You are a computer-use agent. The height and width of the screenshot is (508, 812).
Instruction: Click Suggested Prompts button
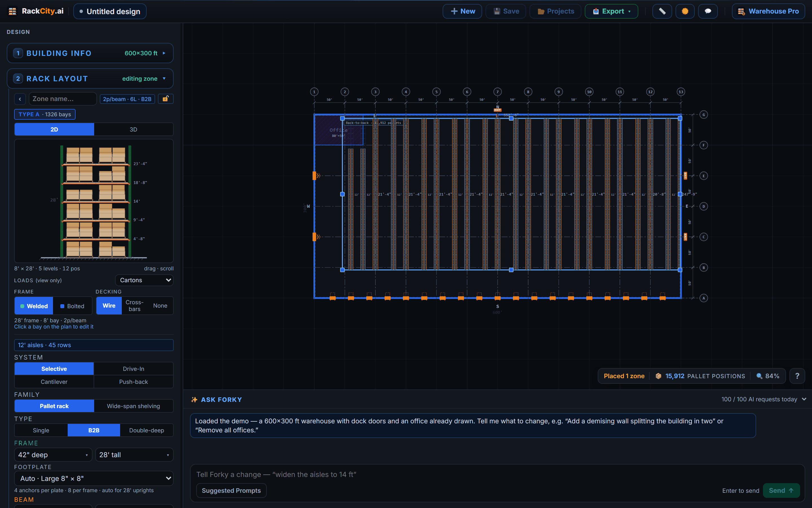(x=231, y=491)
